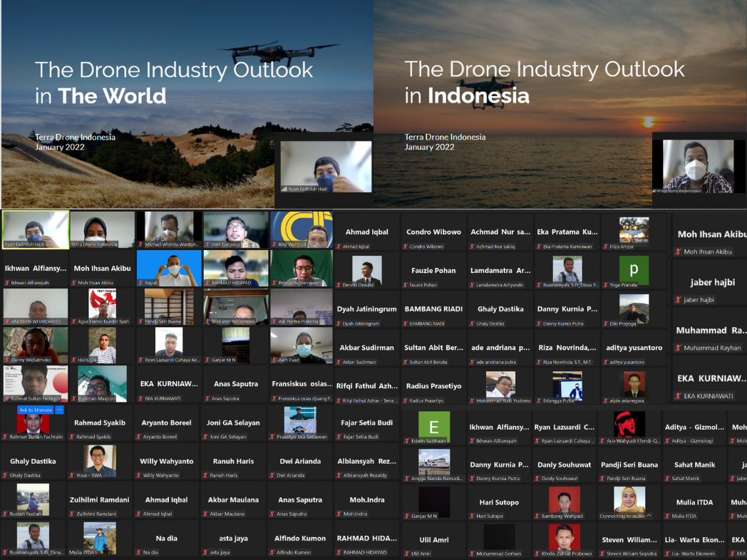Click the muted mic icon for Rayuli
The image size is (747, 560).
(140, 283)
